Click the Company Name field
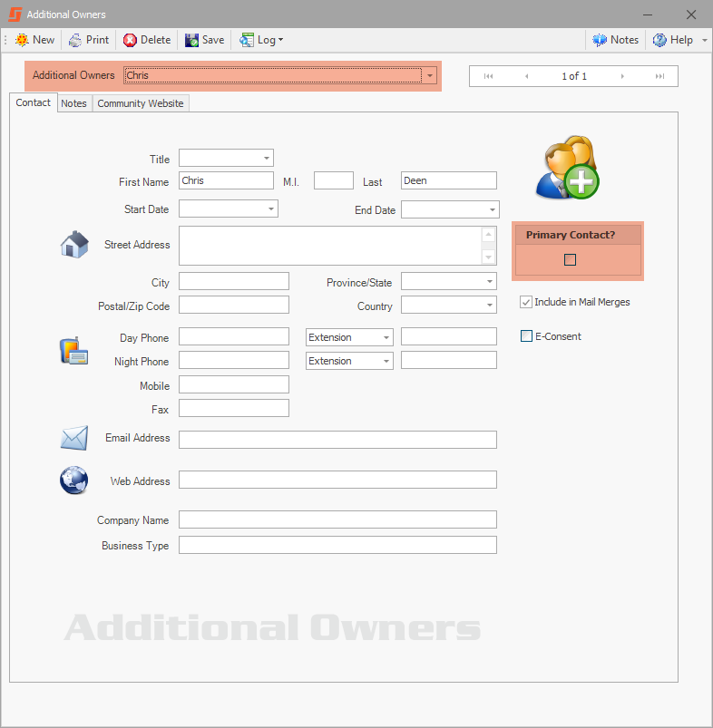Image resolution: width=713 pixels, height=728 pixels. tap(337, 519)
